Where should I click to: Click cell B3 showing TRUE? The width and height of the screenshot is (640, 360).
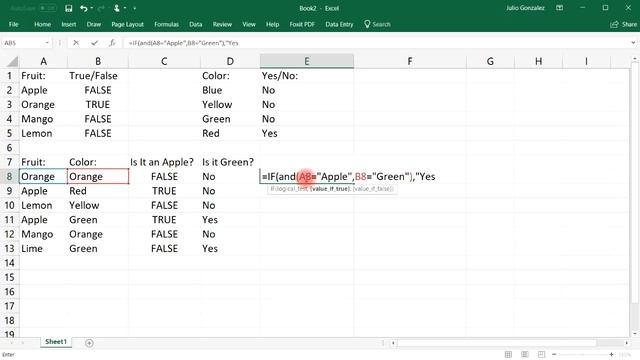click(98, 104)
